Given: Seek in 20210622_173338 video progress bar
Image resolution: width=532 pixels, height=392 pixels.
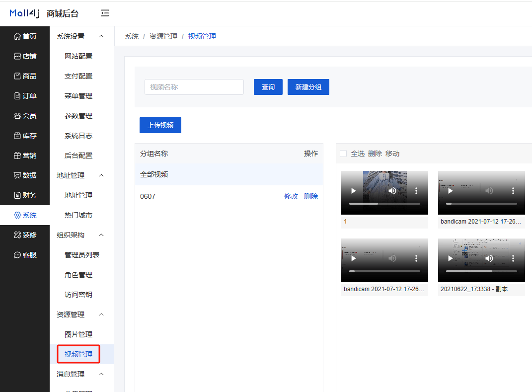Looking at the screenshot, I should click(x=481, y=271).
